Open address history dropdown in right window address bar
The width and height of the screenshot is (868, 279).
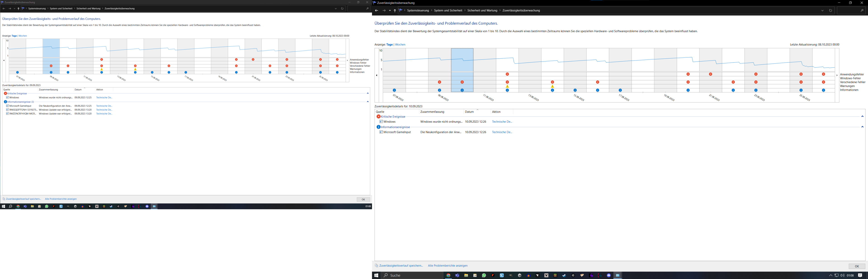coord(822,10)
